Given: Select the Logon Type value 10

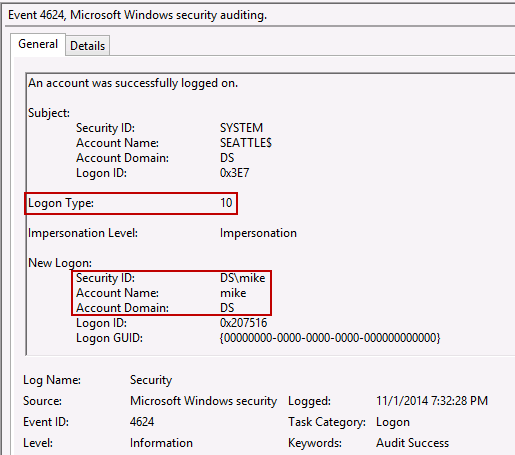Looking at the screenshot, I should point(226,203).
